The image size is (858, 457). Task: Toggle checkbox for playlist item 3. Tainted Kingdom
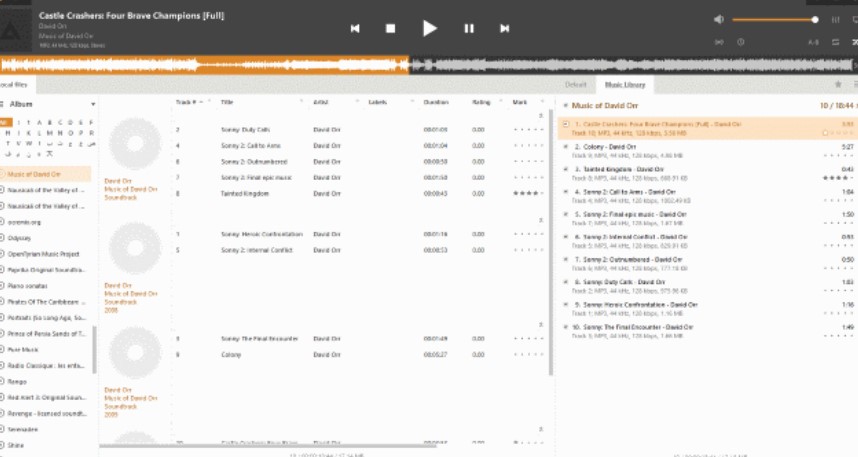(x=566, y=169)
